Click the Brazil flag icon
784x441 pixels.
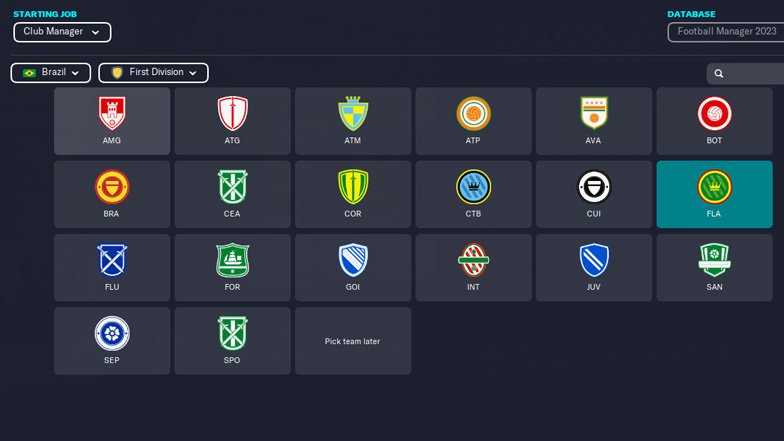(x=29, y=73)
